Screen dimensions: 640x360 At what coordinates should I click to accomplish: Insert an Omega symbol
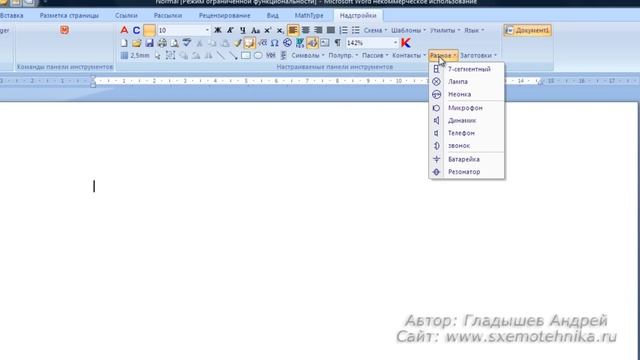(x=275, y=43)
